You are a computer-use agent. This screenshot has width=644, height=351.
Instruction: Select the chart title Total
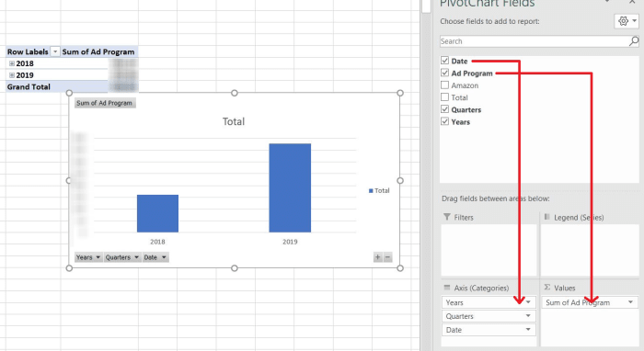pos(234,121)
